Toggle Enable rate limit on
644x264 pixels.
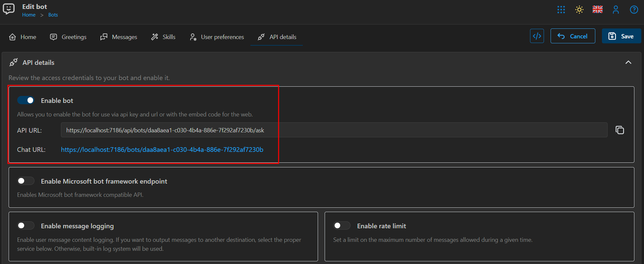click(342, 225)
